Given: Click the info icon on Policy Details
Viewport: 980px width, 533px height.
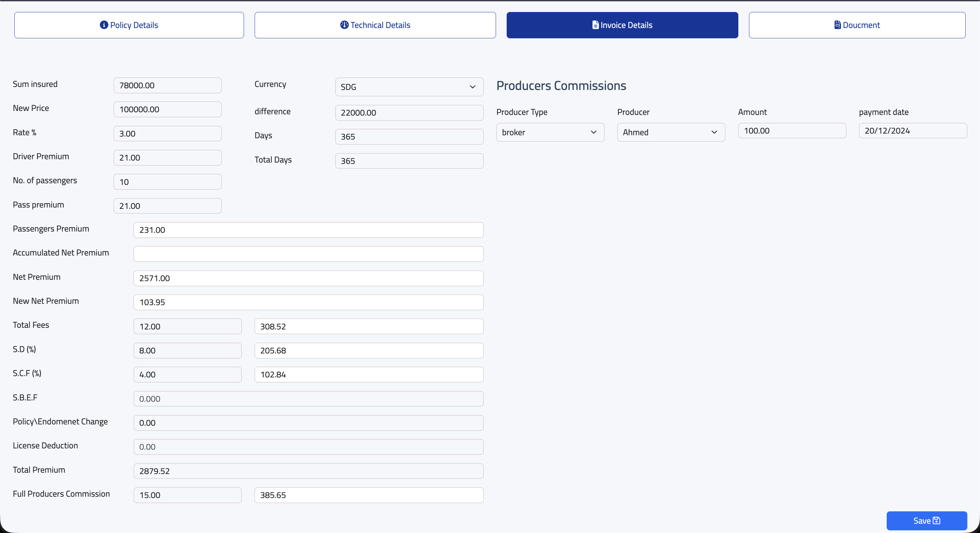Looking at the screenshot, I should point(104,25).
